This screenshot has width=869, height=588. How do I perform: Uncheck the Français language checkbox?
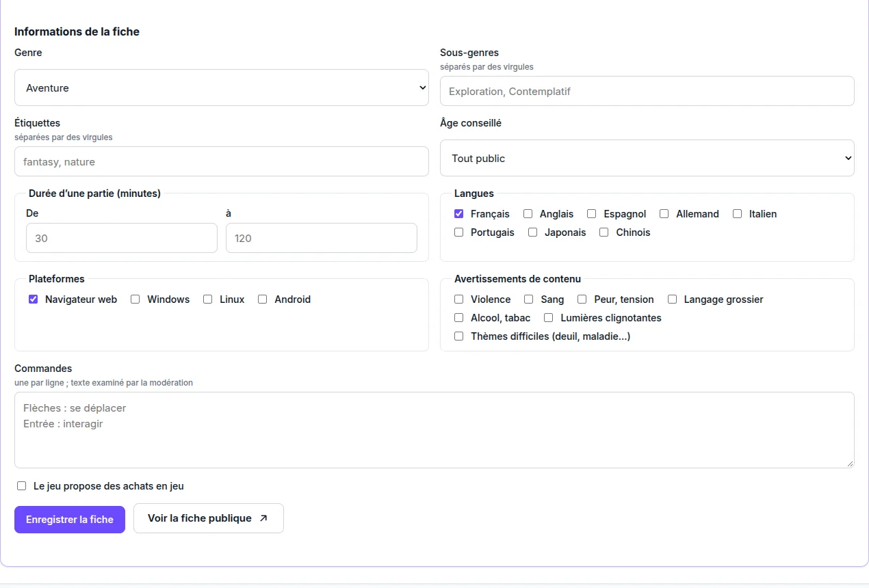459,214
